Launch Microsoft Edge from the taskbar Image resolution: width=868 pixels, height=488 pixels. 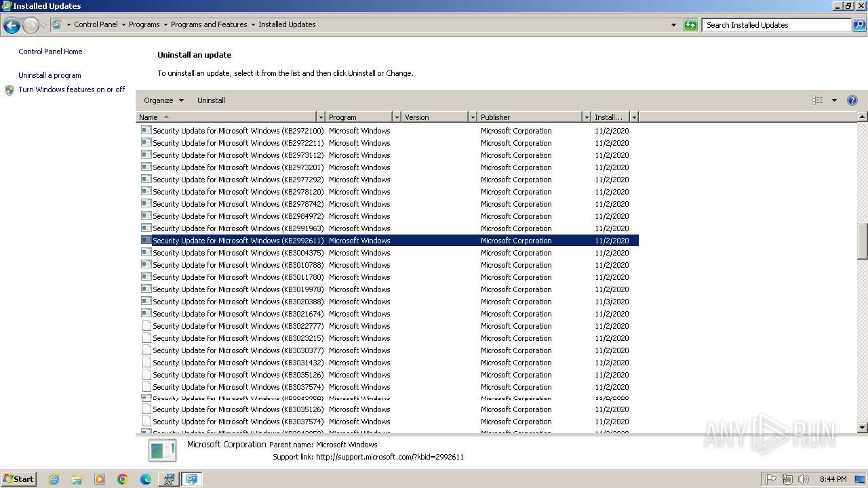click(x=146, y=479)
